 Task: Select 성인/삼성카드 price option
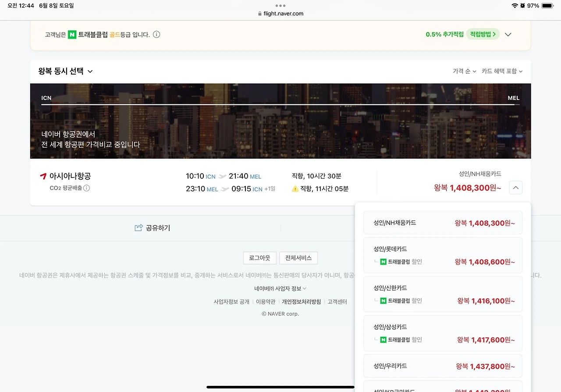(443, 333)
